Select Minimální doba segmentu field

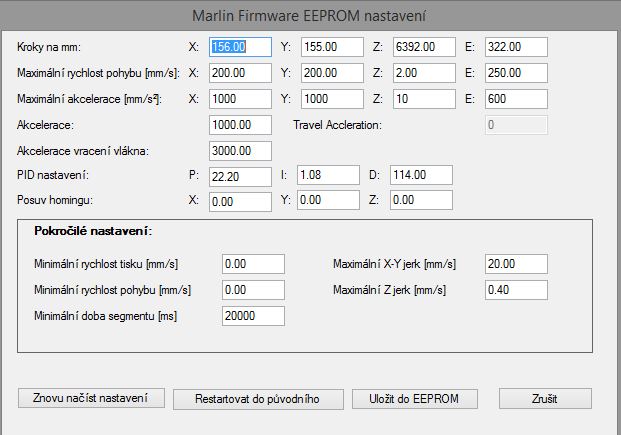click(254, 316)
